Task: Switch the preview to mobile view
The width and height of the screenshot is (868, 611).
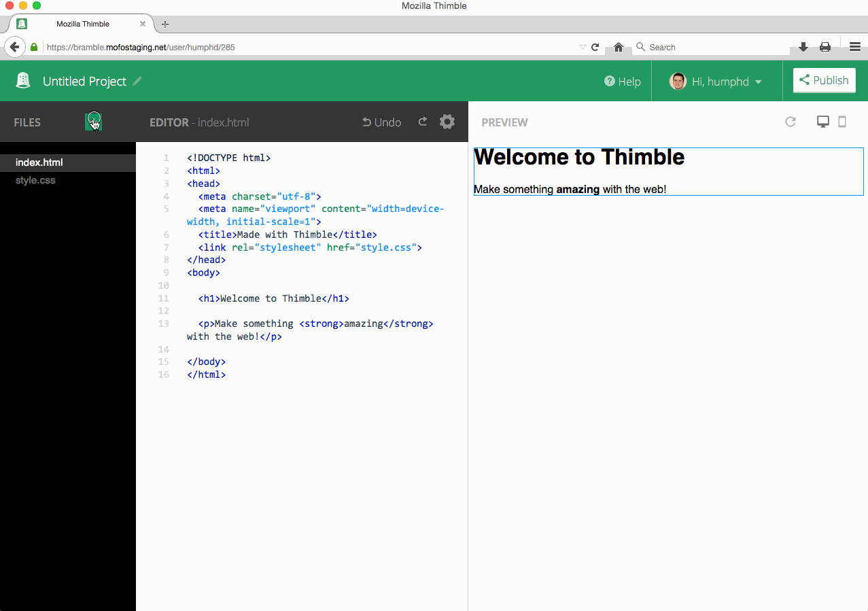Action: [842, 122]
